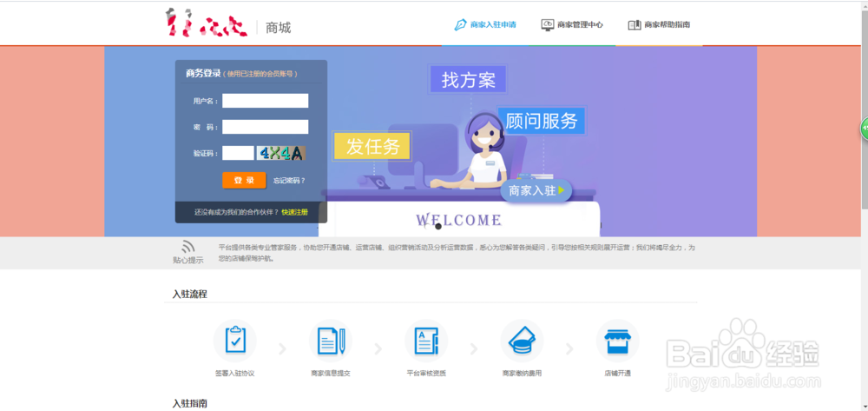Image resolution: width=868 pixels, height=411 pixels.
Task: Click the 商家缴纳费用 step label
Action: coord(522,374)
